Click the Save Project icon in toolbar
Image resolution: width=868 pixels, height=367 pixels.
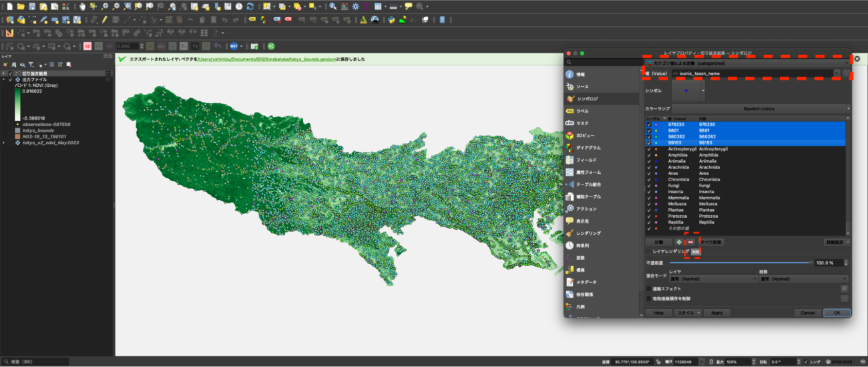click(32, 6)
